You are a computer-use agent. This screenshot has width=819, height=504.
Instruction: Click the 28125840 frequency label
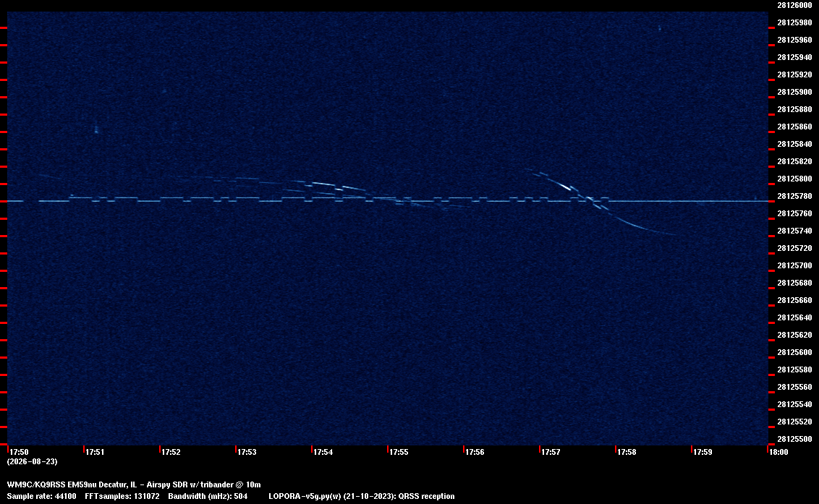[794, 144]
